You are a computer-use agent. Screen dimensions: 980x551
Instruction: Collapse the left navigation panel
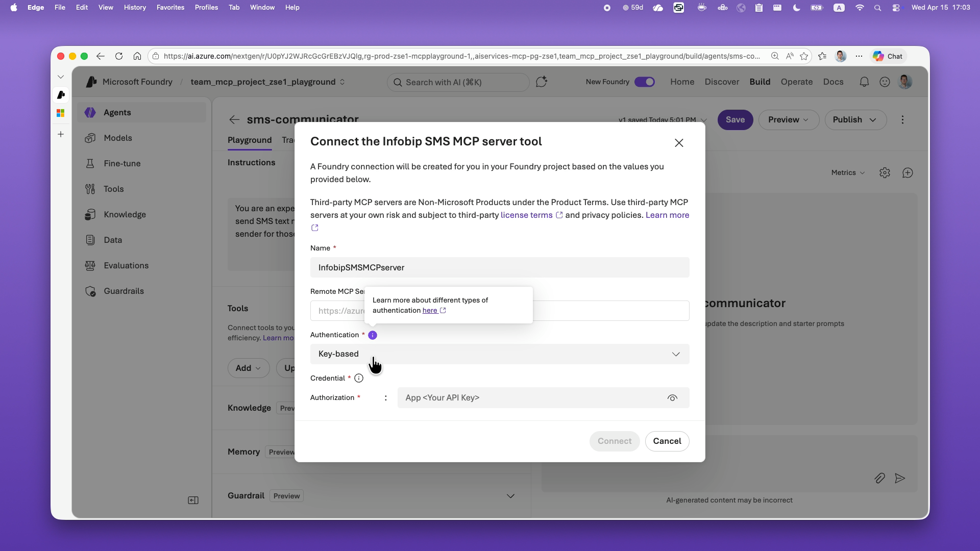click(x=193, y=500)
